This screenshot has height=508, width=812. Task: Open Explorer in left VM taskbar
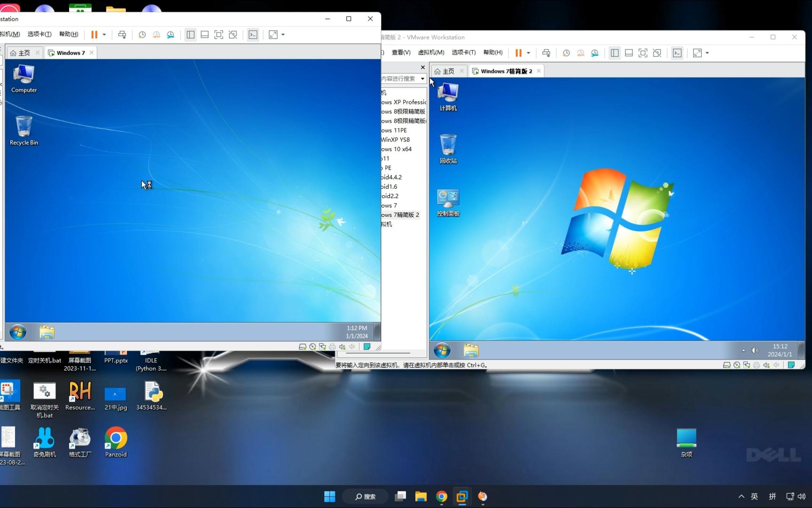(47, 332)
